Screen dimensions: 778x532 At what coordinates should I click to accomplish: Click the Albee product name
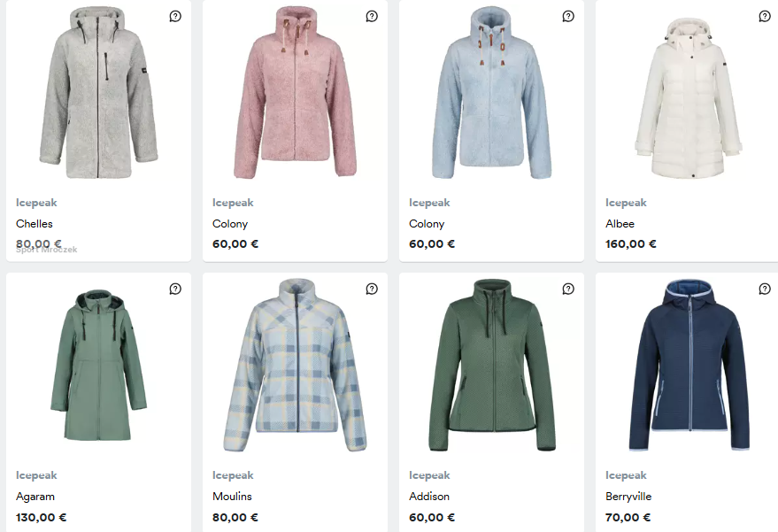pos(620,224)
